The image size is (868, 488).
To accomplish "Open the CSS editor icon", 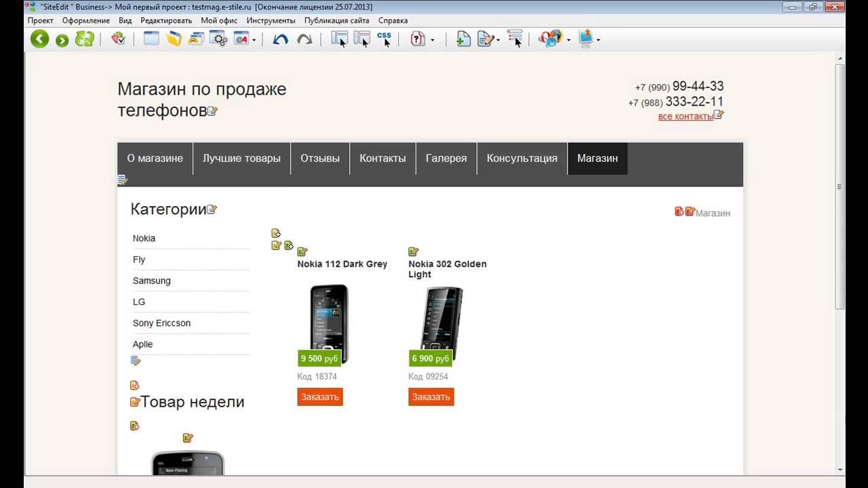I will click(x=384, y=39).
